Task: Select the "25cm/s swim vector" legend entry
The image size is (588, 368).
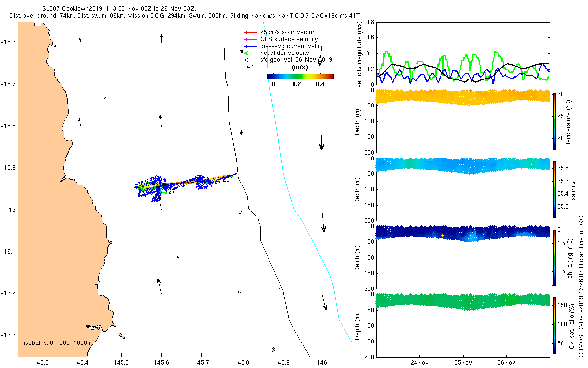Action: [x=287, y=32]
